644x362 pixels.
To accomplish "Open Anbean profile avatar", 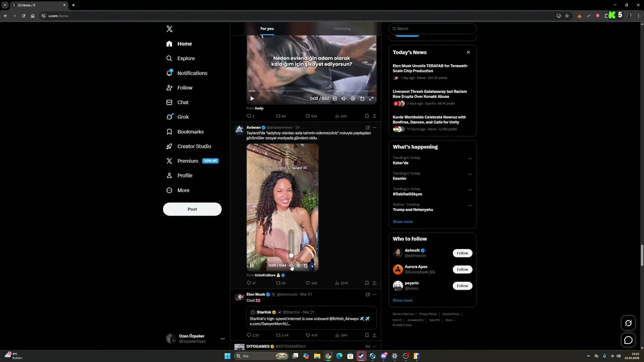I will (x=239, y=130).
